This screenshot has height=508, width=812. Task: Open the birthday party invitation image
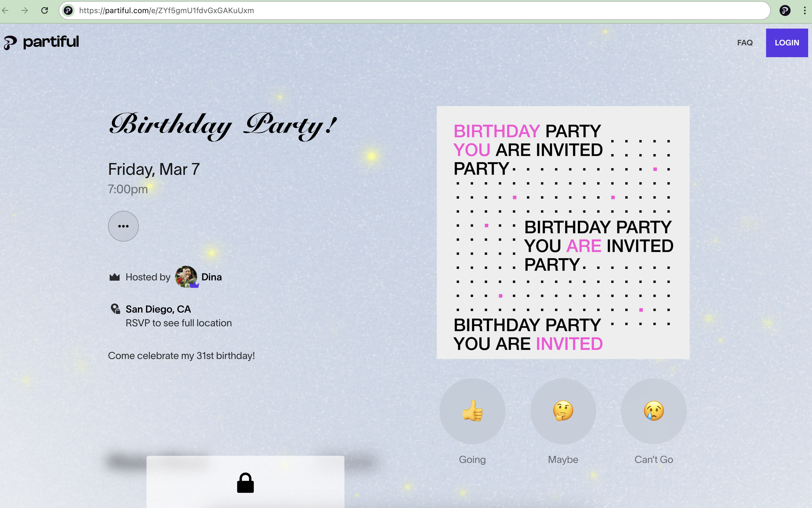[563, 233]
